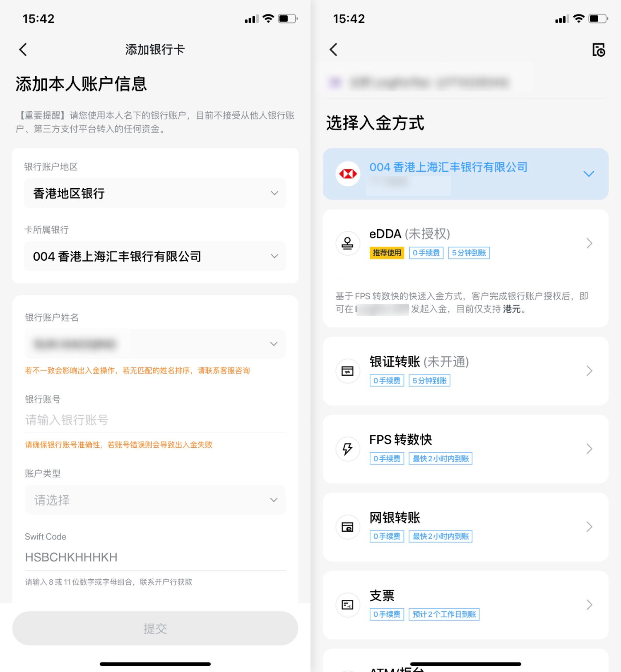Viewport: 621px width, 672px height.
Task: Tap the Swift Code hint 请输入 8 或 11 位
Action: click(x=108, y=582)
